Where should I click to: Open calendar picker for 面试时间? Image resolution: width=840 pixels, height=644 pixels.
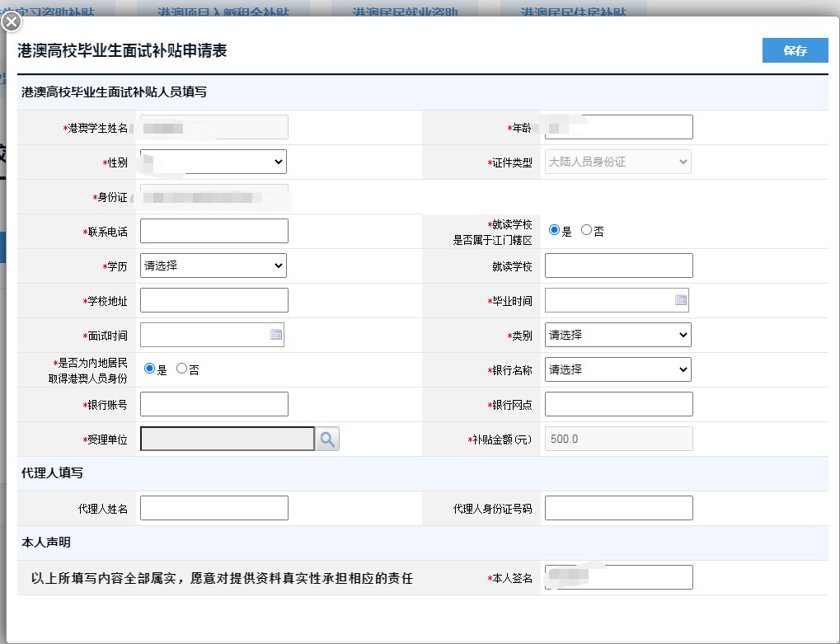[276, 335]
